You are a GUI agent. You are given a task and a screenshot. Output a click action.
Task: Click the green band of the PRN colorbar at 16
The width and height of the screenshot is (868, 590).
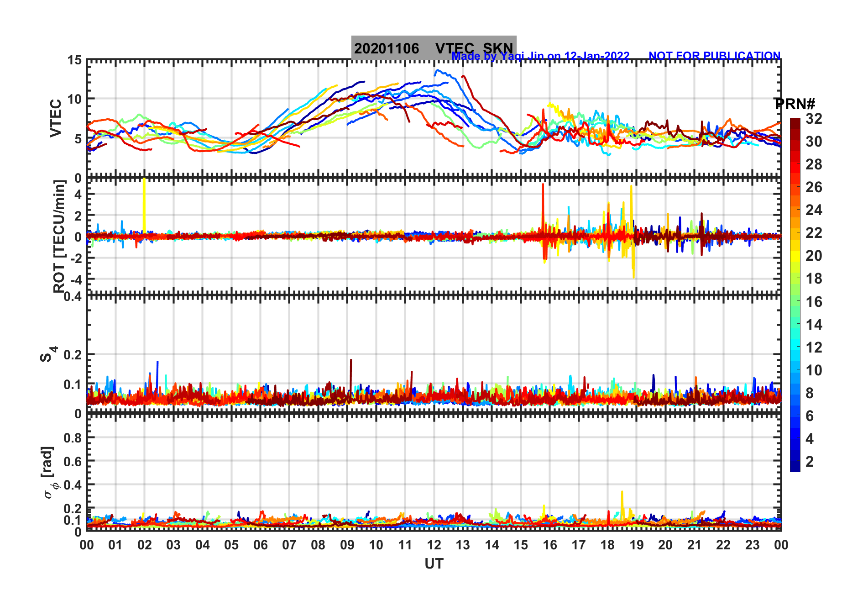[x=795, y=301]
